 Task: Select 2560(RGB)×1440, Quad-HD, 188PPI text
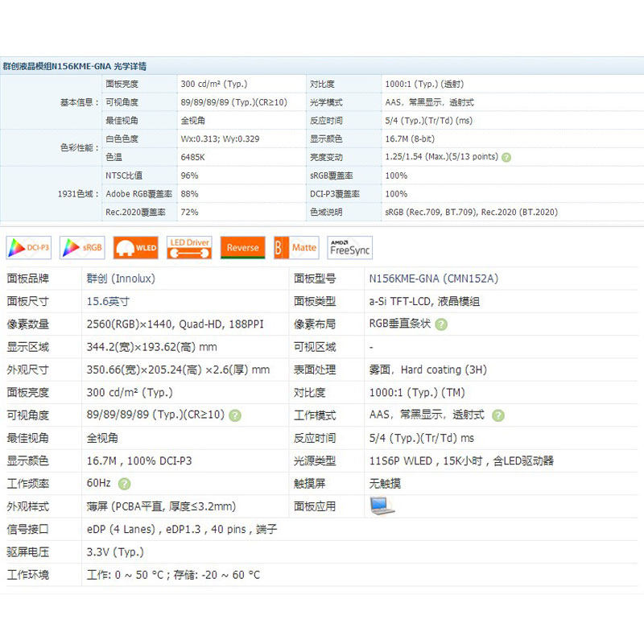tap(175, 324)
